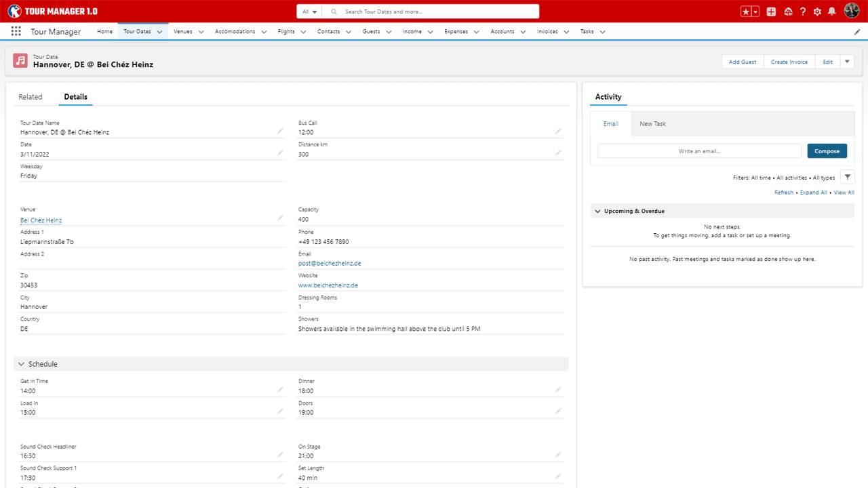Edit the Get In Time pencil icon
The width and height of the screenshot is (868, 488).
pyautogui.click(x=280, y=390)
